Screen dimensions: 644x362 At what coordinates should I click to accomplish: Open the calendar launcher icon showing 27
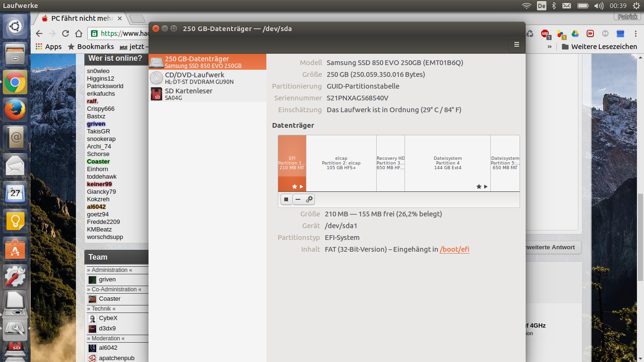15,193
